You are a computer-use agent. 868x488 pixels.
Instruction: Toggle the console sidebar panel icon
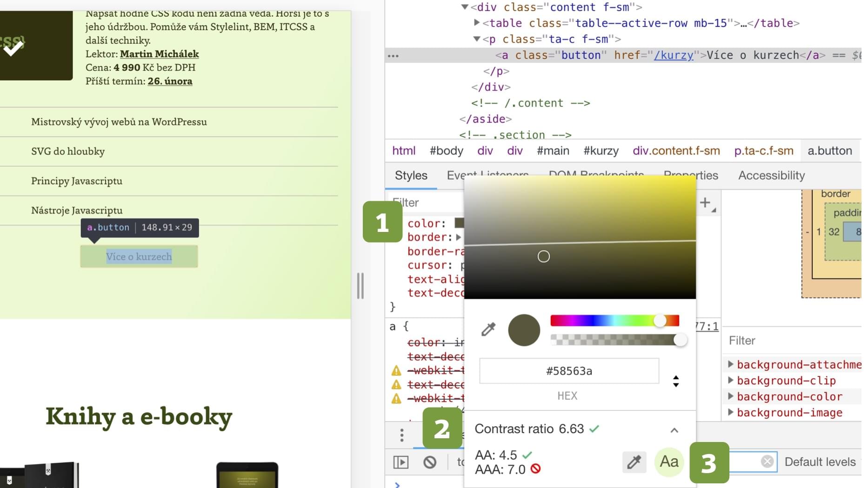401,462
